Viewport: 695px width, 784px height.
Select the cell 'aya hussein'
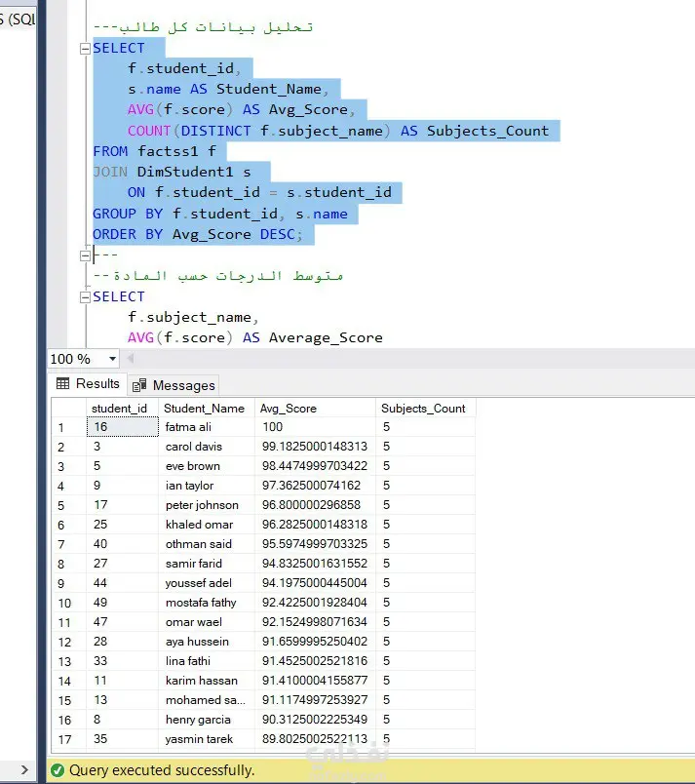(x=207, y=642)
